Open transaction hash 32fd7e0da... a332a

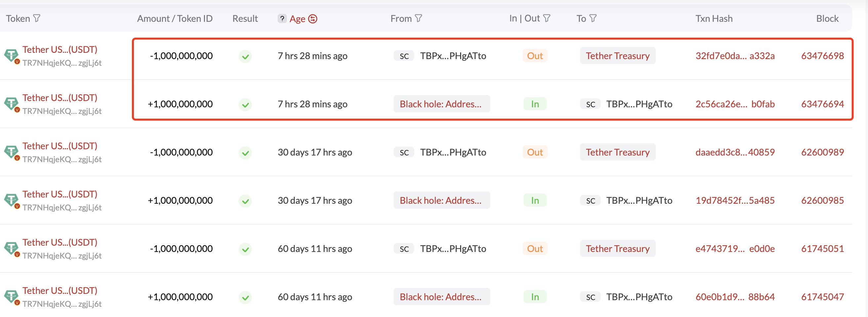point(735,56)
